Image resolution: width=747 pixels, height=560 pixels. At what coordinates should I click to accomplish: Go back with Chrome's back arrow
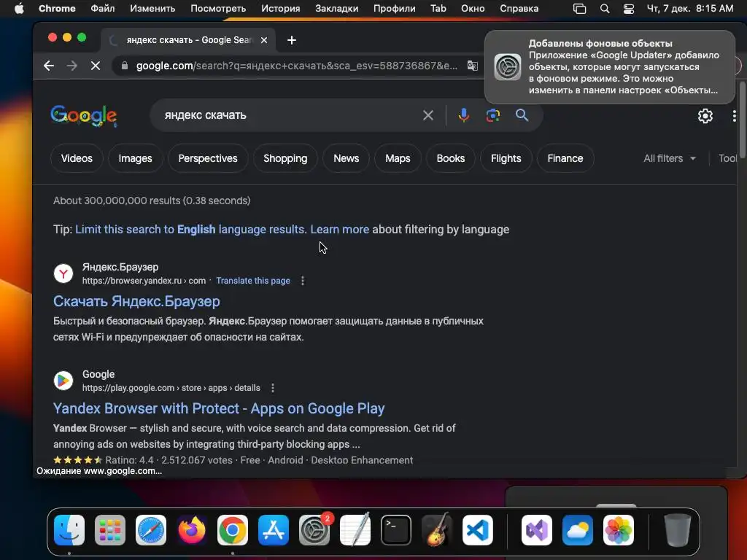pyautogui.click(x=49, y=66)
